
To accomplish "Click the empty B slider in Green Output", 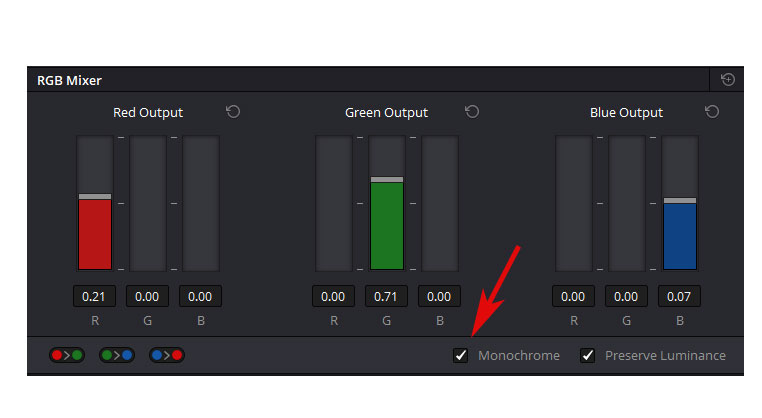I will 440,203.
